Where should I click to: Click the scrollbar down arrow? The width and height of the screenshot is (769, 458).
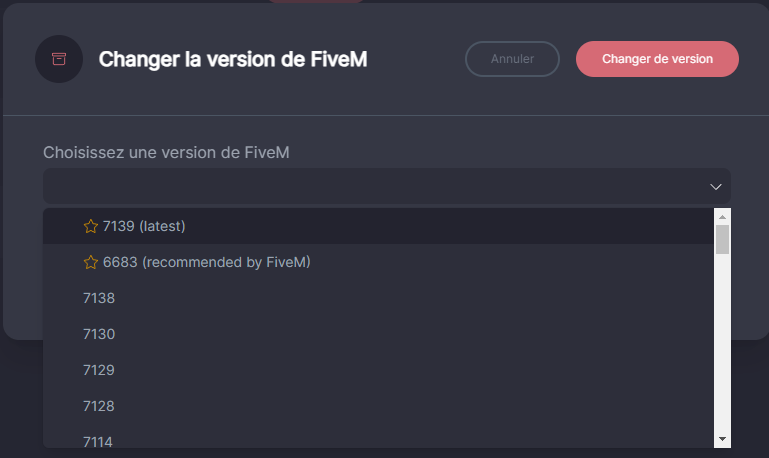click(x=722, y=439)
